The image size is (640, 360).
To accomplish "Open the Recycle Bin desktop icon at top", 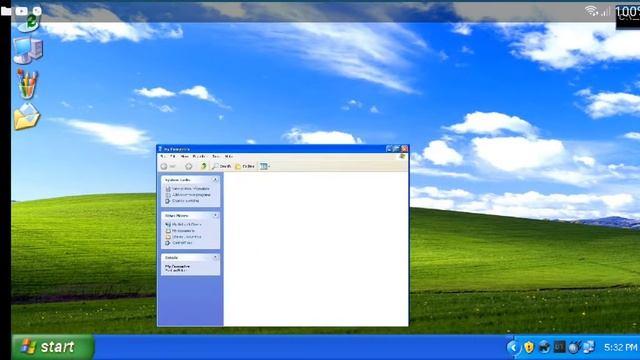I will click(29, 23).
